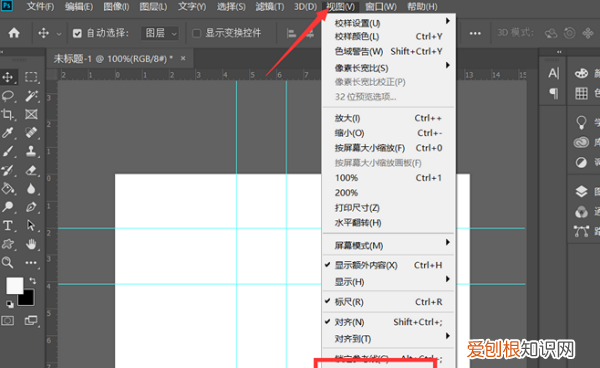Image resolution: width=600 pixels, height=368 pixels.
Task: Expand 屏幕模式(M) submenu
Action: 388,245
